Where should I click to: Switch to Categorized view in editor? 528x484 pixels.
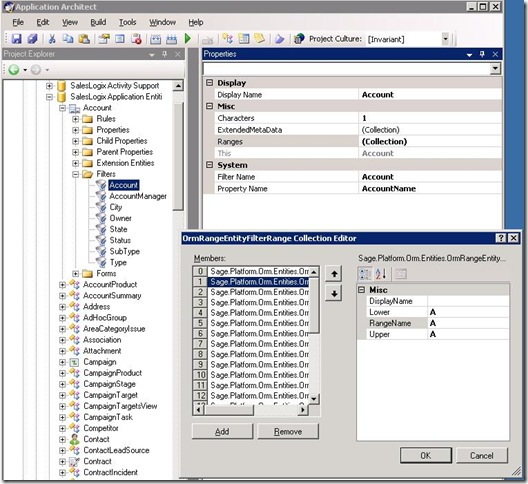(x=365, y=274)
